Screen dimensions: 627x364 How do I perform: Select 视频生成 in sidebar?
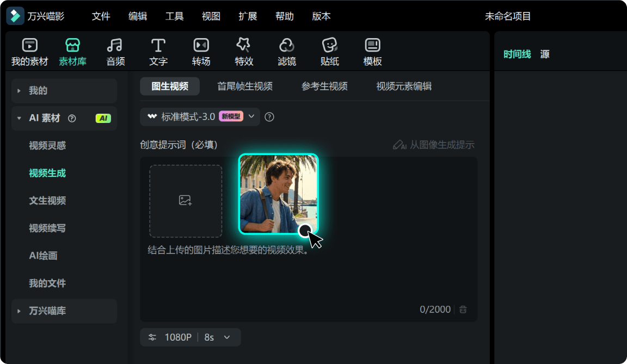click(47, 173)
